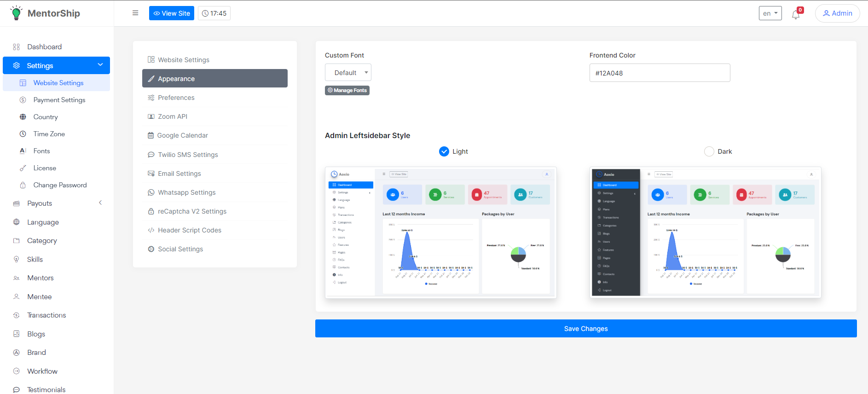This screenshot has height=394, width=868.
Task: Click the Frontend Color input field
Action: [660, 73]
